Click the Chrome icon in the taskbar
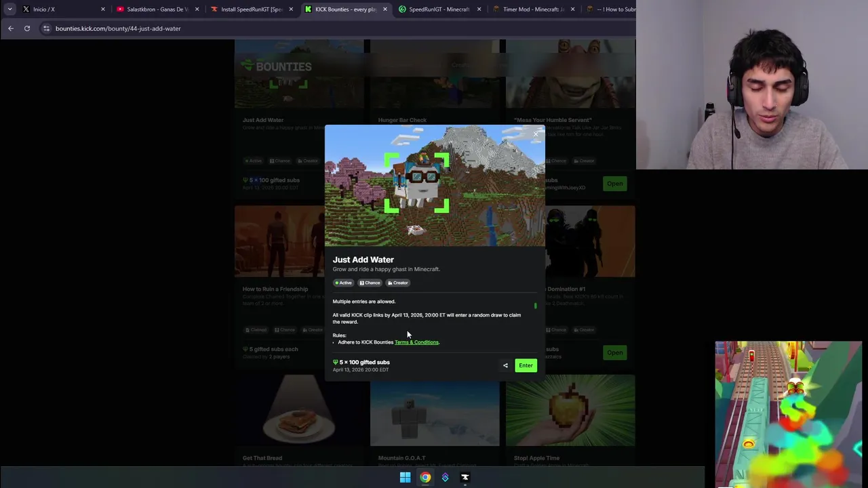The height and width of the screenshot is (488, 868). tap(425, 477)
